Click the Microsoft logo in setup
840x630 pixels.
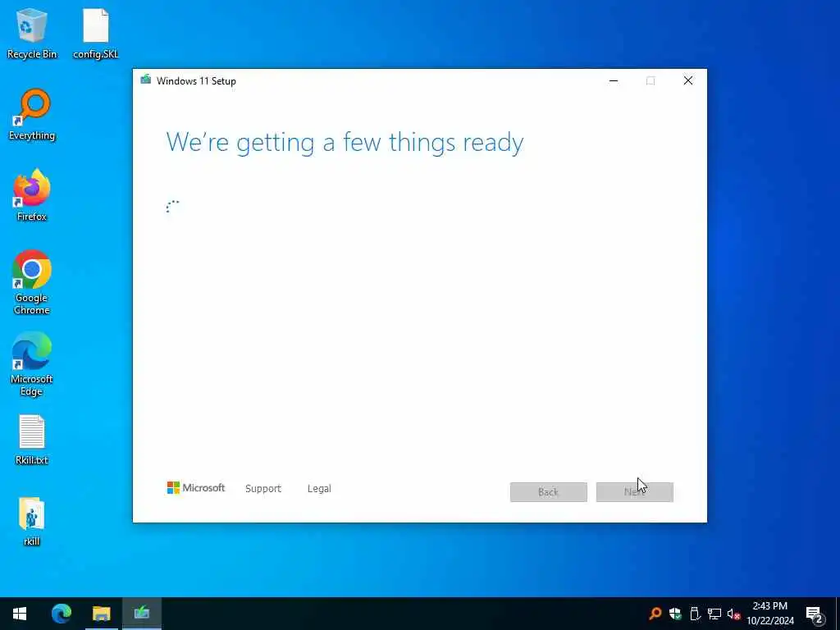pos(196,488)
